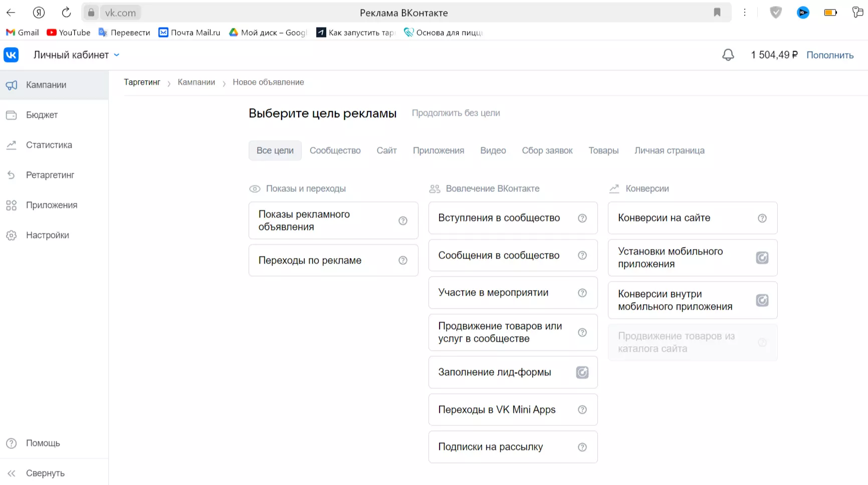This screenshot has width=868, height=485.
Task: Click help icon for Вступления в сообщество
Action: [x=582, y=218]
